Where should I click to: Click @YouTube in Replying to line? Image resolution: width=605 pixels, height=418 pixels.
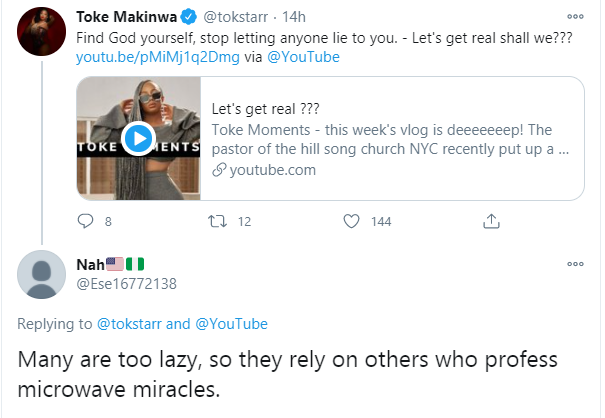pyautogui.click(x=231, y=324)
